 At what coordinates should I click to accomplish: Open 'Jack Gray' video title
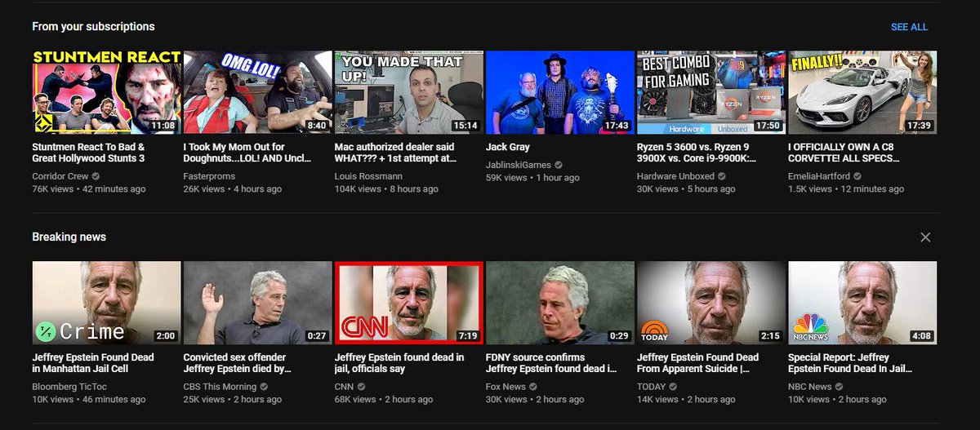(x=508, y=147)
